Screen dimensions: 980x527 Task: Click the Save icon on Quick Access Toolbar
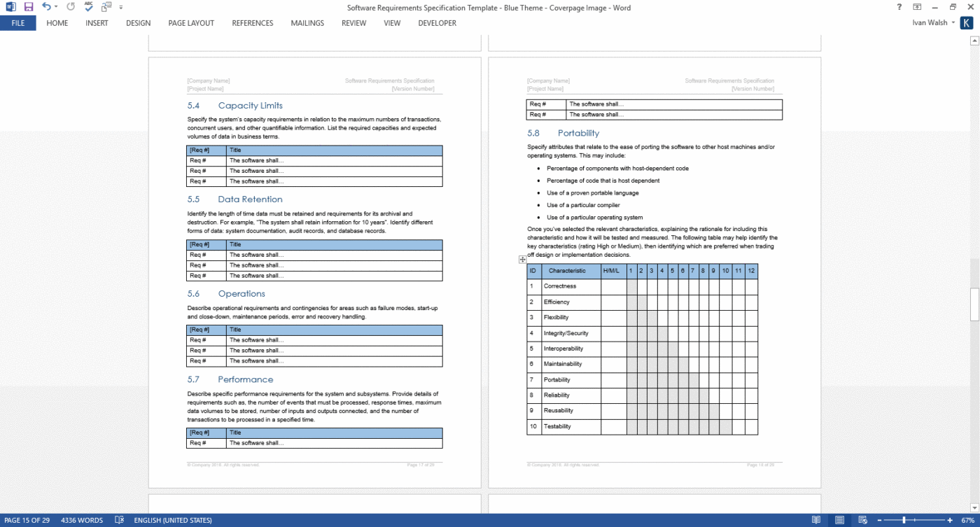27,6
